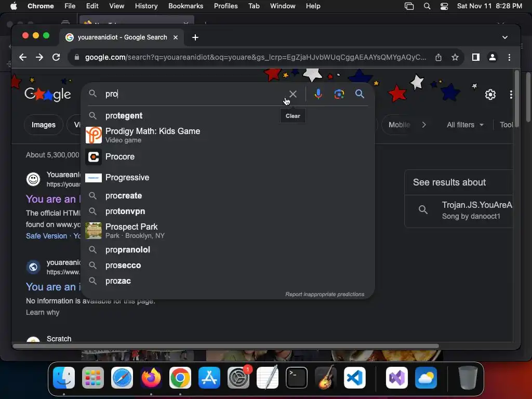Image resolution: width=532 pixels, height=399 pixels.
Task: Open Chrome's three-dot menu
Action: tap(509, 57)
